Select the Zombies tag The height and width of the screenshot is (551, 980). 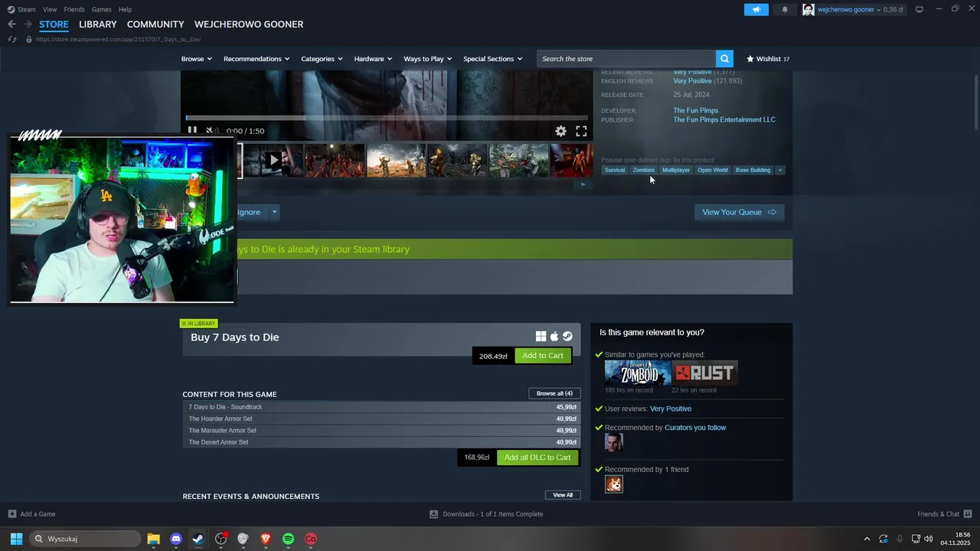point(644,170)
